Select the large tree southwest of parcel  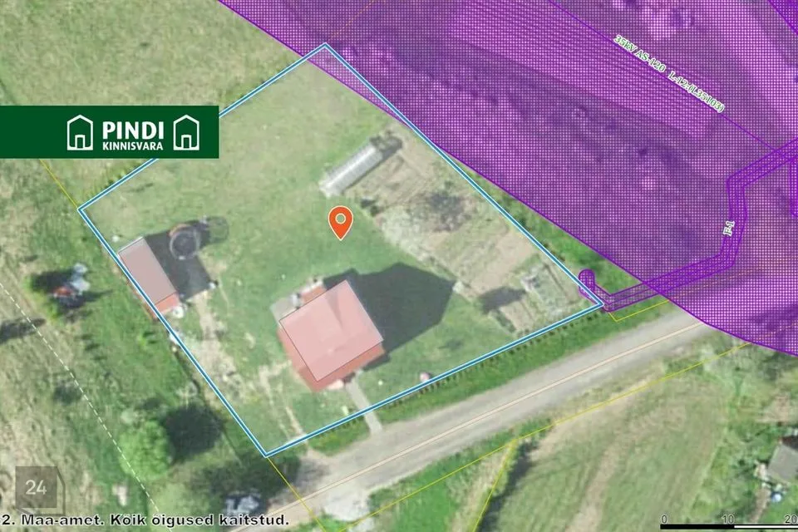click(146, 449)
